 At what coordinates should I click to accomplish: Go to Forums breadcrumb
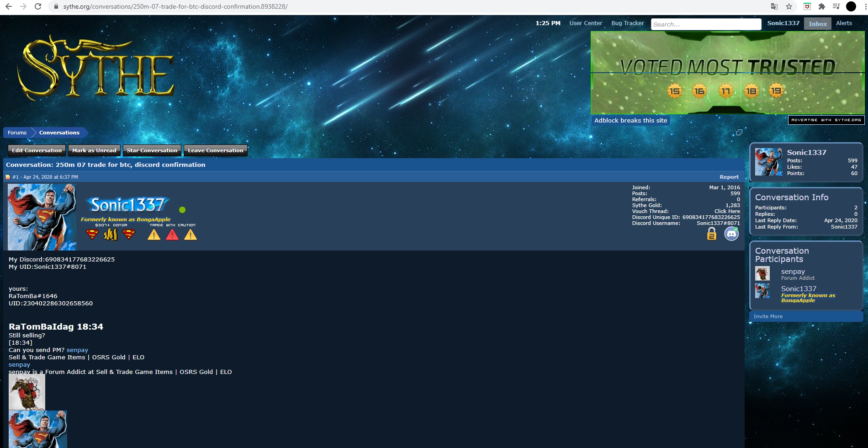coord(17,133)
